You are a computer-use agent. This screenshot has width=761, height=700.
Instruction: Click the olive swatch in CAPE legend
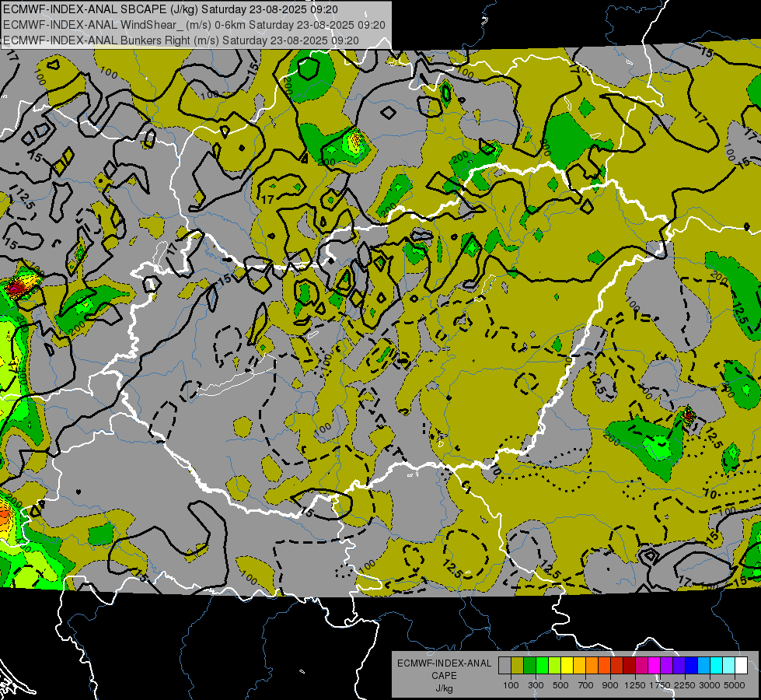518,665
